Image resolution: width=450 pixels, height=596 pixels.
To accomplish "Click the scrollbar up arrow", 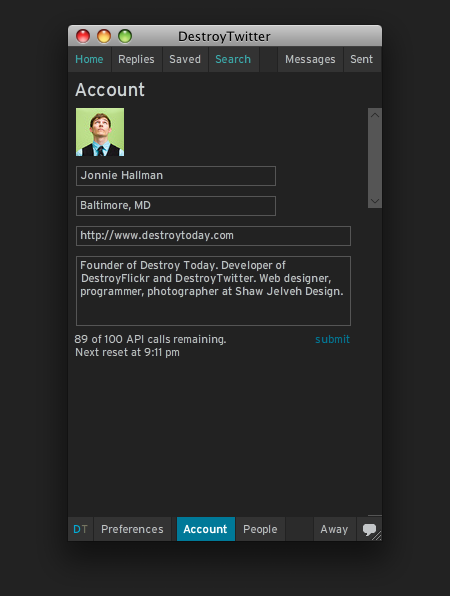I will pyautogui.click(x=375, y=115).
